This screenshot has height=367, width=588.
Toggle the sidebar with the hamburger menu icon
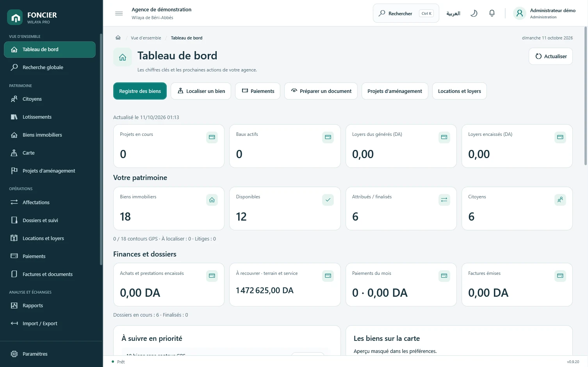[x=119, y=13]
